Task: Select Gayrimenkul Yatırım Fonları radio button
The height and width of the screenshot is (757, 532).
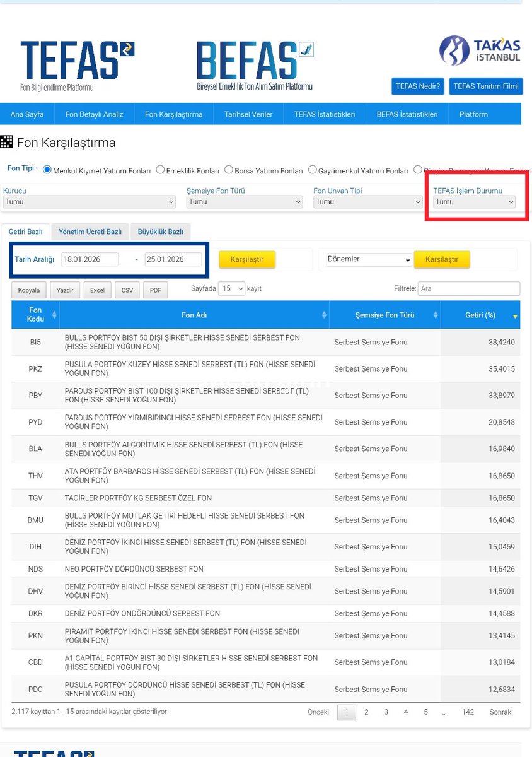Action: 313,170
